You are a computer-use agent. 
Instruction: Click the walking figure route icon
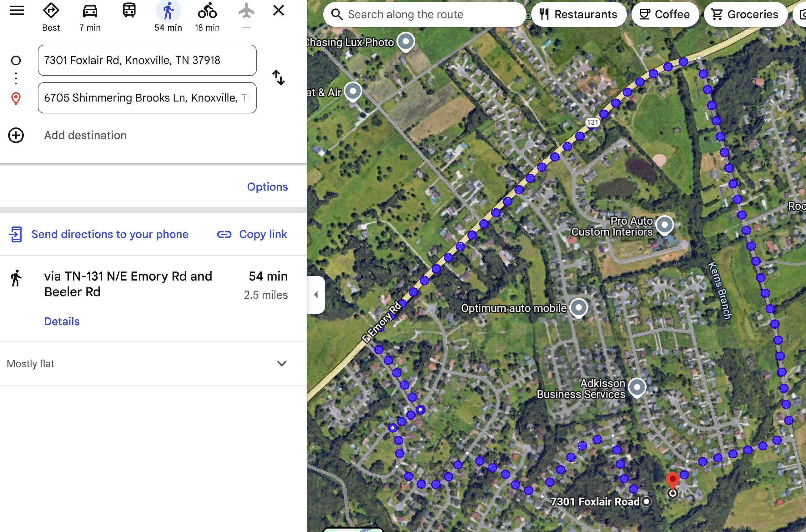(x=16, y=278)
